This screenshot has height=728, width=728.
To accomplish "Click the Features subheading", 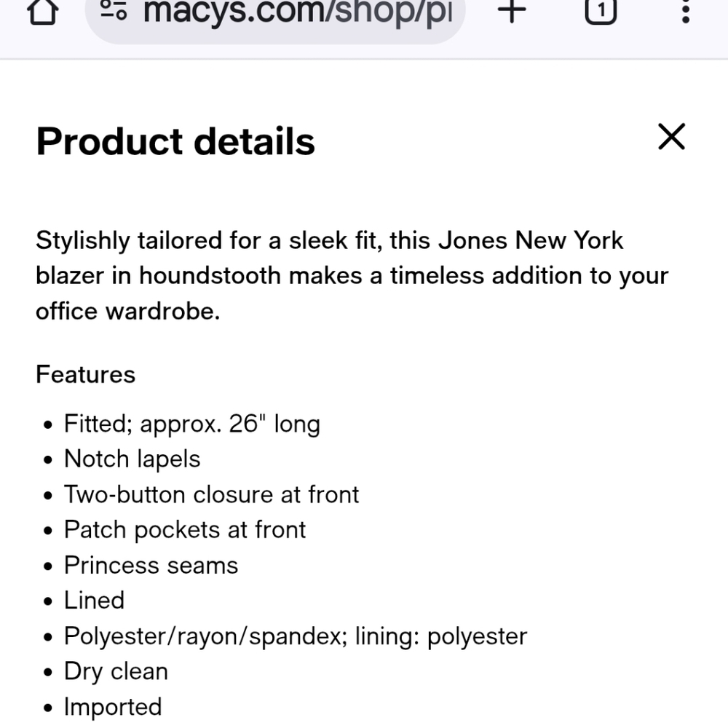I will click(x=86, y=375).
